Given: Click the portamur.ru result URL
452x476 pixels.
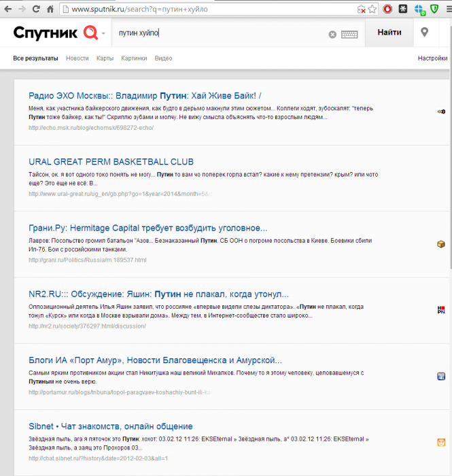Looking at the screenshot, I should point(120,392).
